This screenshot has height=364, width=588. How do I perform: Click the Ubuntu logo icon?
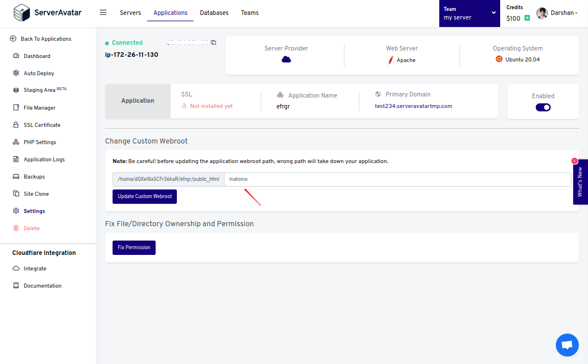pyautogui.click(x=499, y=59)
